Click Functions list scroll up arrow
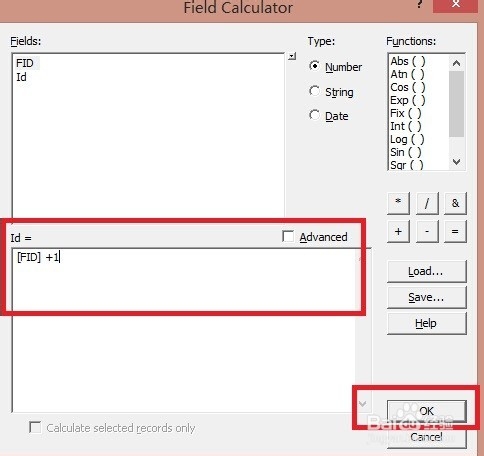The image size is (484, 456). point(457,63)
